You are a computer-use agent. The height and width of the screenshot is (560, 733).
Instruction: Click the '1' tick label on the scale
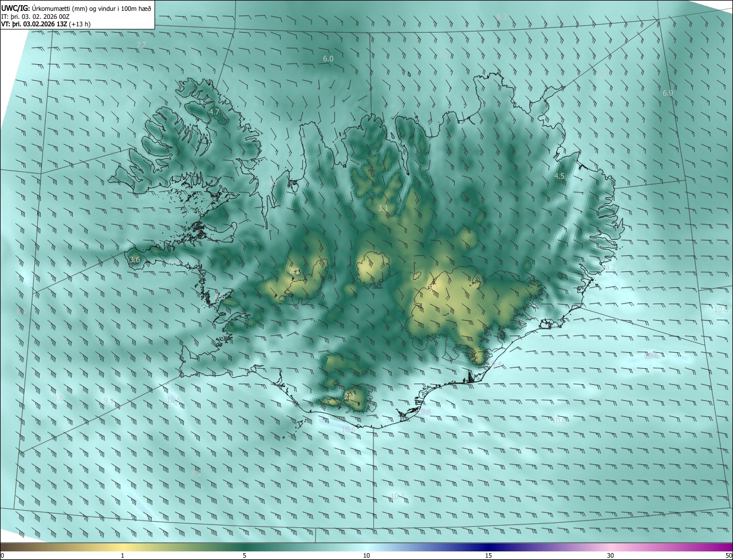click(123, 555)
